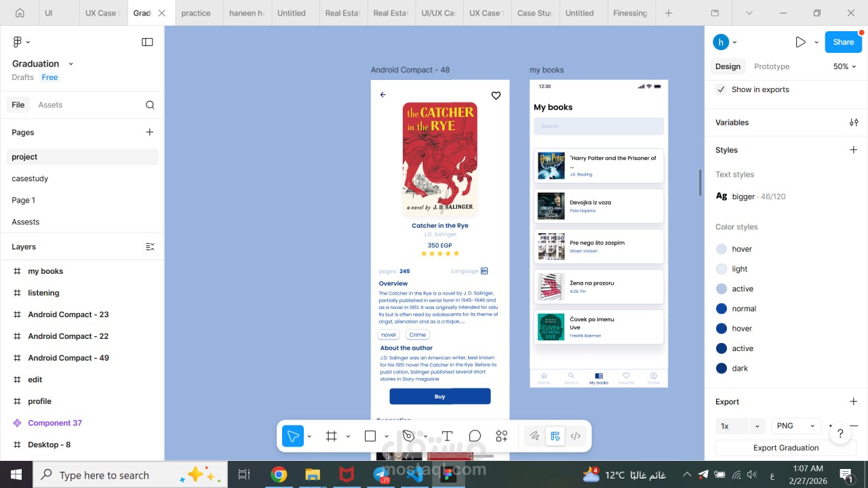
Task: Select the Frame tool
Action: 332,436
